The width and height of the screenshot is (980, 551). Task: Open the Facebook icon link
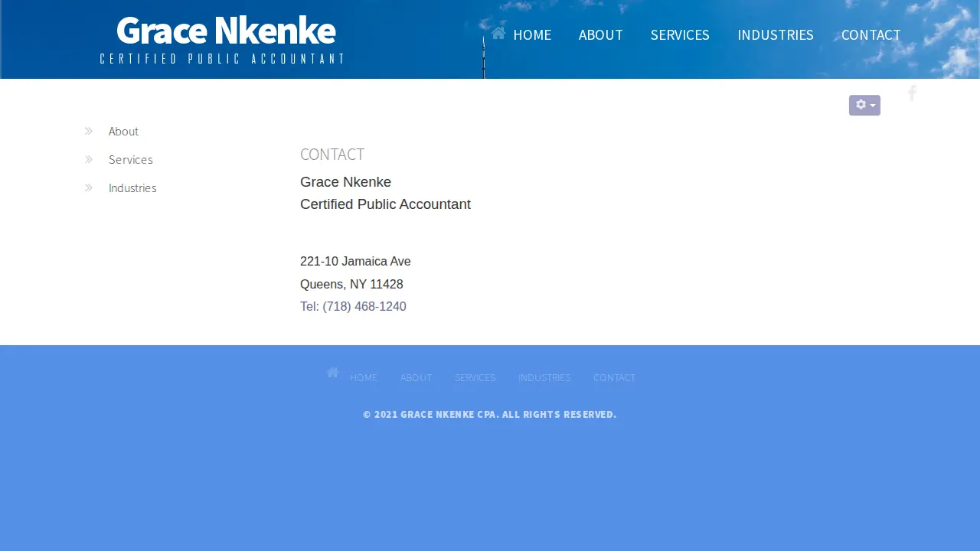[912, 93]
